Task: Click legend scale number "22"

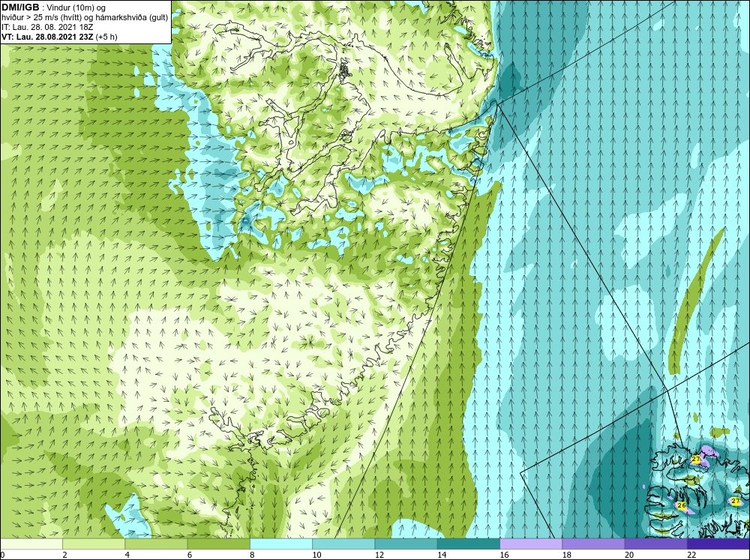Action: click(x=691, y=554)
